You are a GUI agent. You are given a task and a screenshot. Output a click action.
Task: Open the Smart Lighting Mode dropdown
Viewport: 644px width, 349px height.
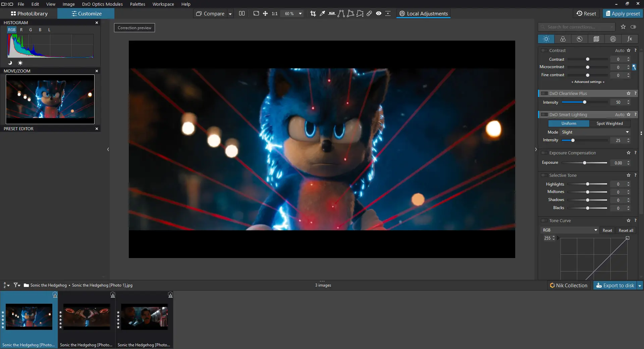(595, 132)
